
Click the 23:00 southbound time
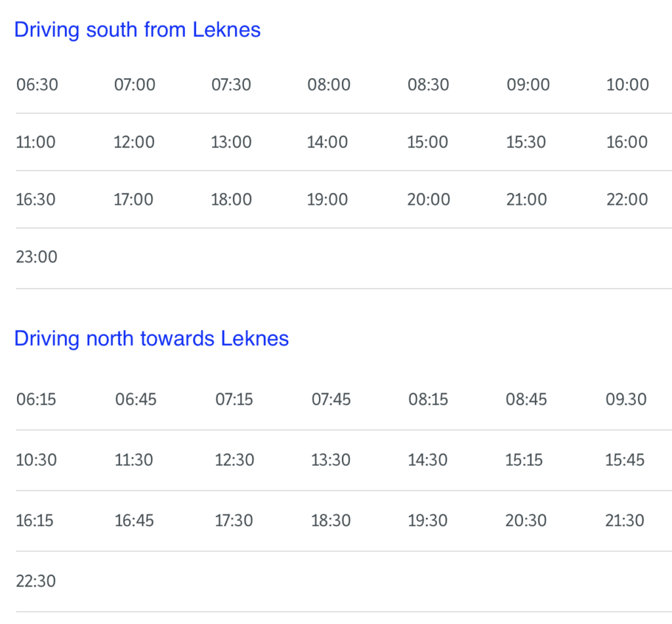coord(37,257)
